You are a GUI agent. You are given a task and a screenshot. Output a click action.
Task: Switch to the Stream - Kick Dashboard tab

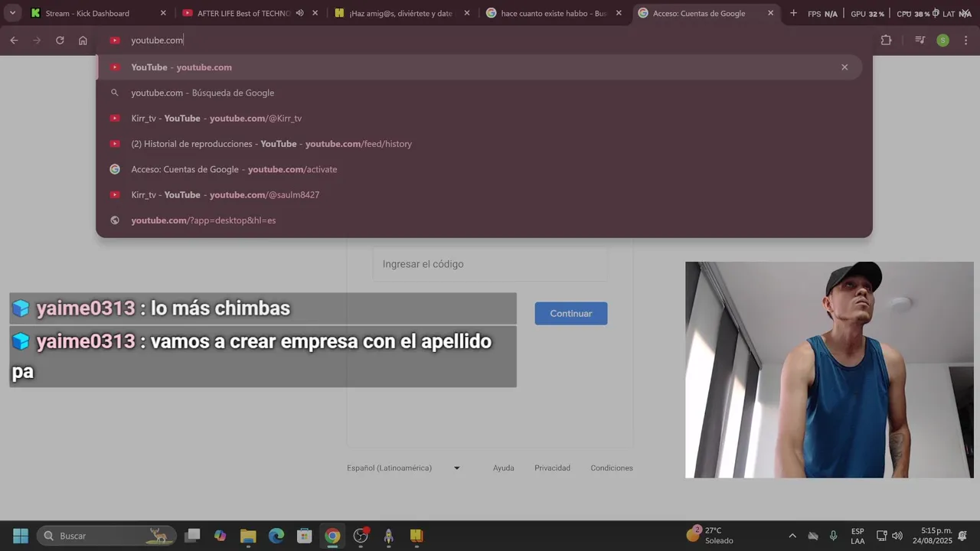[x=96, y=13]
